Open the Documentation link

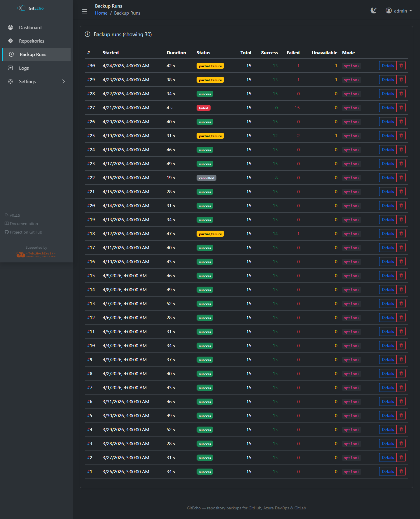coord(24,224)
